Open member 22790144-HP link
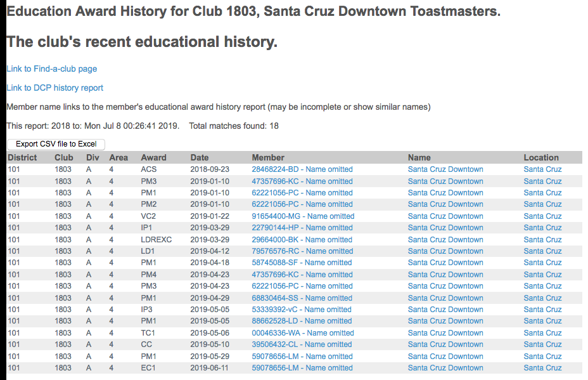The width and height of the screenshot is (588, 380). pyautogui.click(x=302, y=228)
